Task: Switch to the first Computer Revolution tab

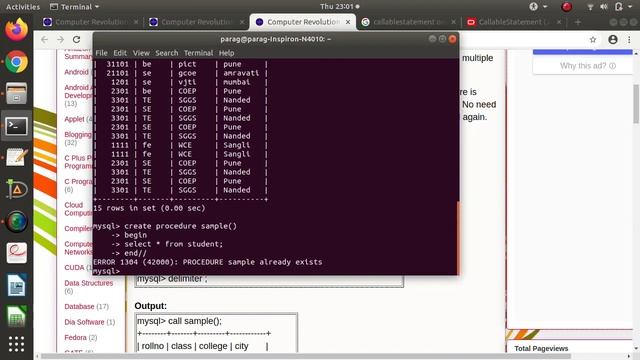Action: tap(91, 22)
